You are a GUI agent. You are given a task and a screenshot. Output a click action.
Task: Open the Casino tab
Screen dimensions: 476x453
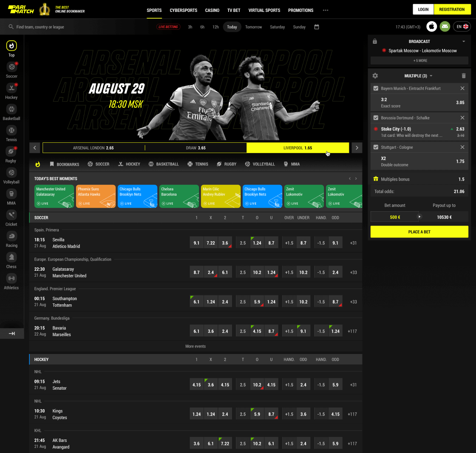pos(212,10)
